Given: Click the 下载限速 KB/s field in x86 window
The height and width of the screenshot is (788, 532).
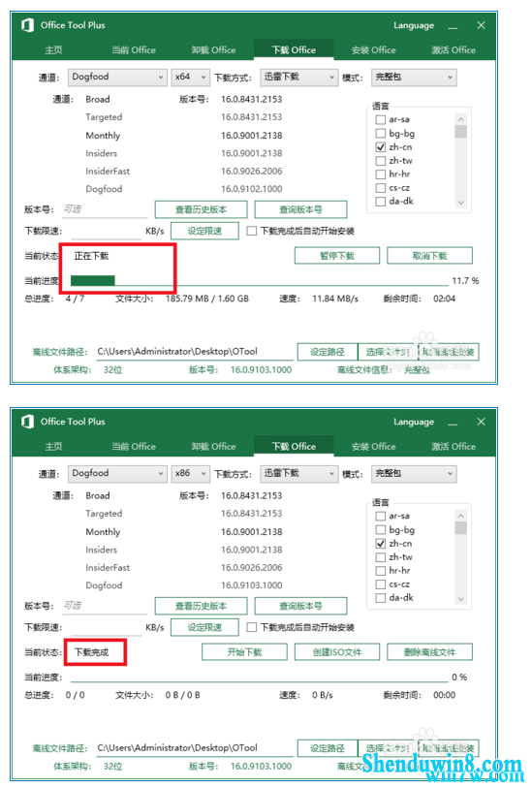Looking at the screenshot, I should [x=107, y=627].
